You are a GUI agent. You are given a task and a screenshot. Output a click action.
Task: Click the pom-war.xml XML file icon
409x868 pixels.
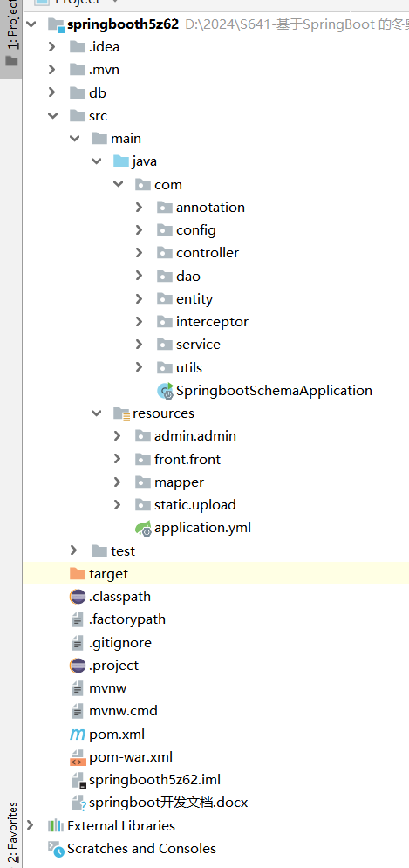point(78,757)
